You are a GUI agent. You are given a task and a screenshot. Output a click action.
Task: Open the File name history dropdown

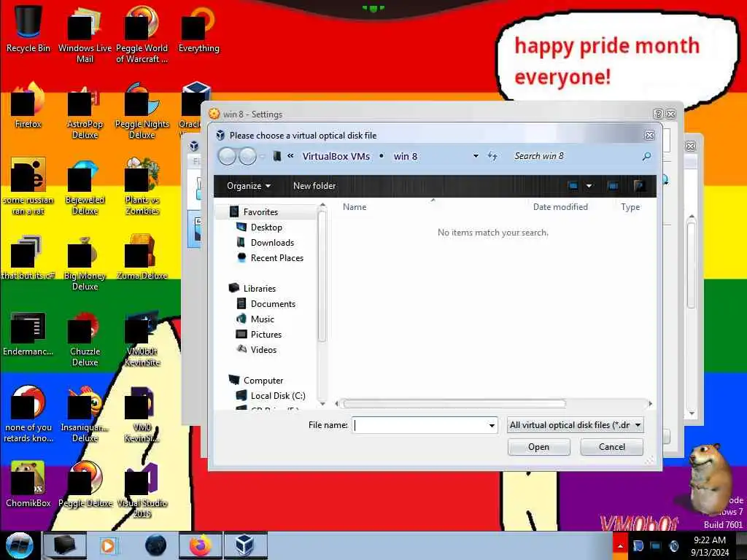point(492,425)
